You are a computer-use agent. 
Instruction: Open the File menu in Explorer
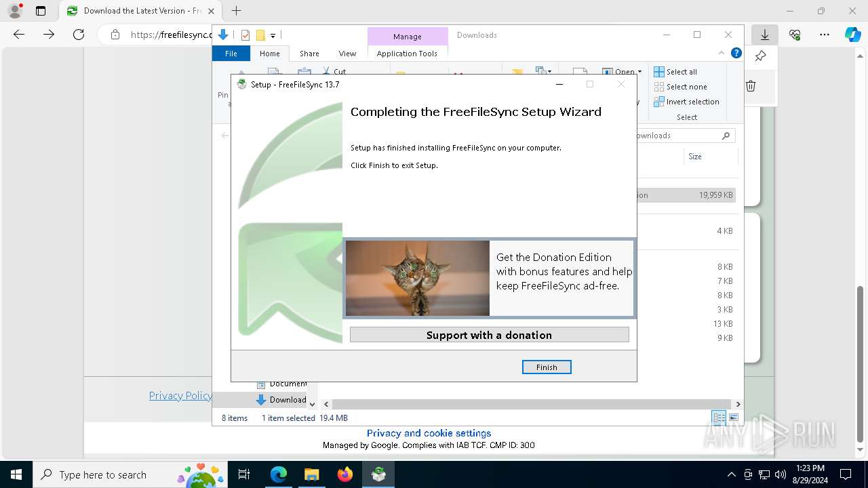pos(231,54)
